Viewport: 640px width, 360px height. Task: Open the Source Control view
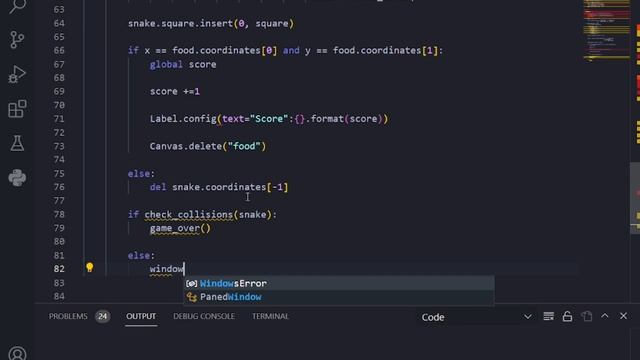pos(17,40)
